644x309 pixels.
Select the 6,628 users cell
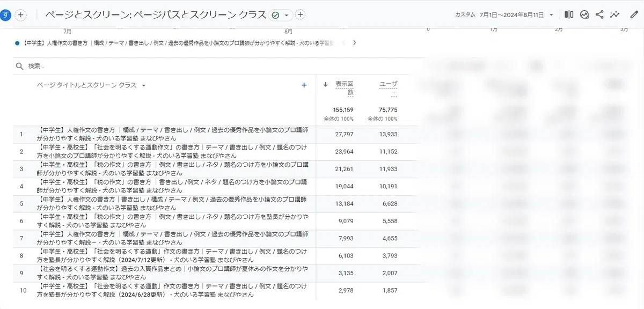point(390,203)
